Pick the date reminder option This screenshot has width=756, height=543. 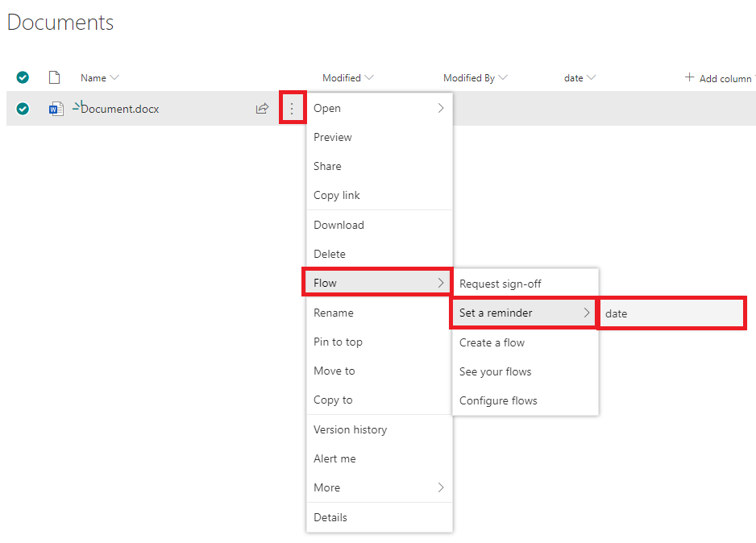[671, 313]
